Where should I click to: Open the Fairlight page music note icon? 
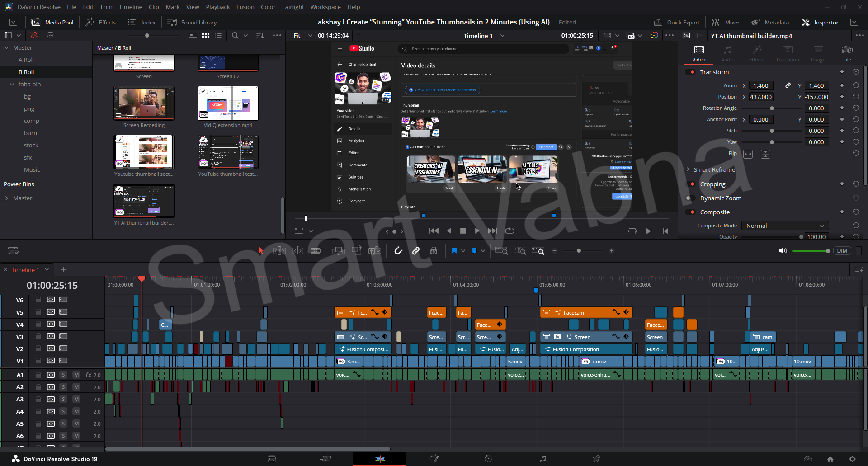tap(542, 459)
